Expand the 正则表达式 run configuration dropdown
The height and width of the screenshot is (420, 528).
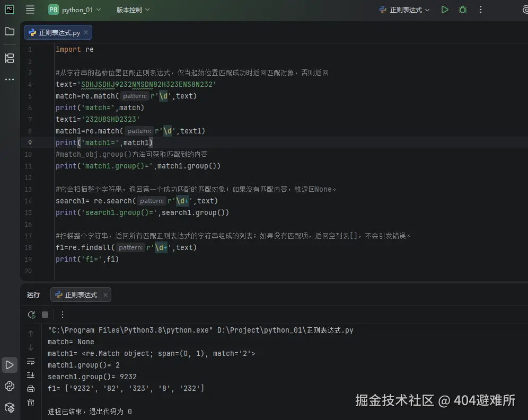tap(404, 10)
